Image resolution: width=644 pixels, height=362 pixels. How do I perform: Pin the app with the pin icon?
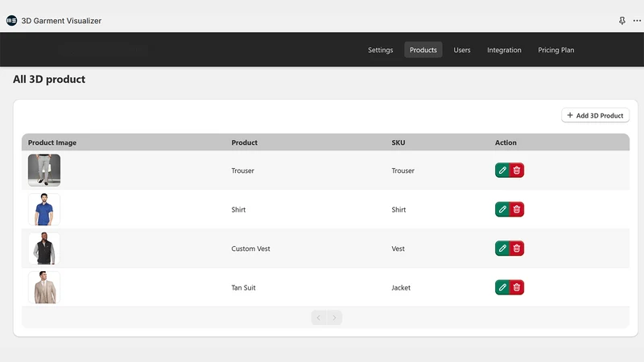coord(622,21)
